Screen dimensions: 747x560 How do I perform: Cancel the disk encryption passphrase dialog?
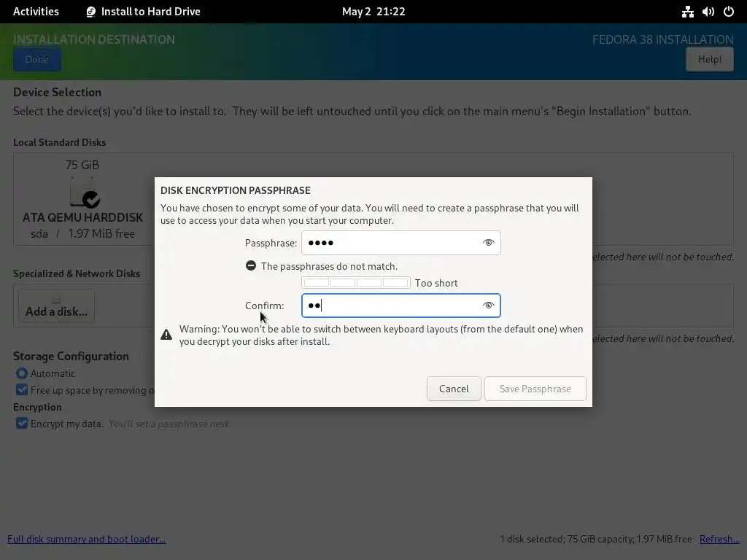(x=454, y=389)
